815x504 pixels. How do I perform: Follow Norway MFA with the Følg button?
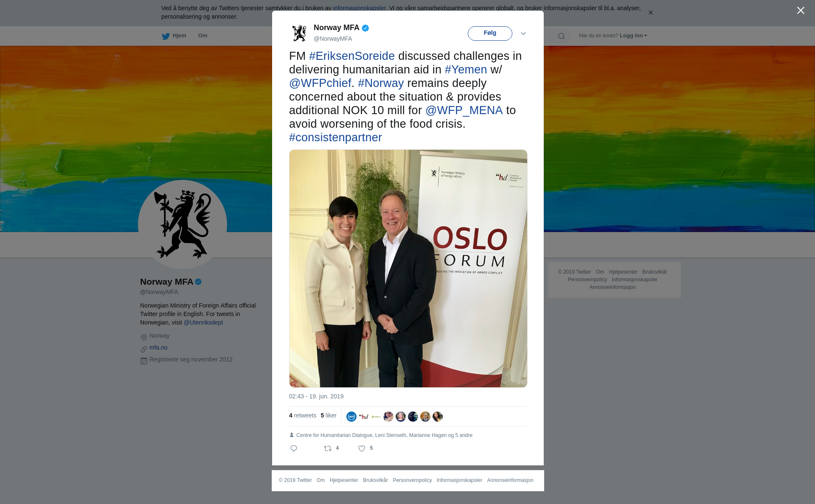click(x=490, y=34)
